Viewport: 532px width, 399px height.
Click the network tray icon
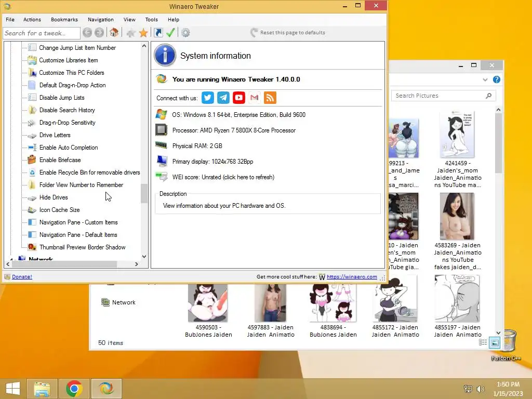(x=468, y=389)
